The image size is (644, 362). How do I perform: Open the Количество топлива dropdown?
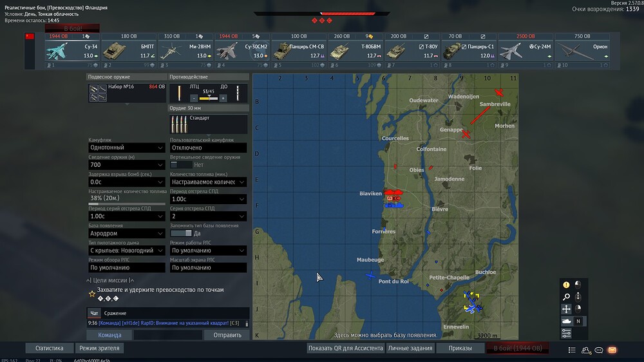[208, 182]
